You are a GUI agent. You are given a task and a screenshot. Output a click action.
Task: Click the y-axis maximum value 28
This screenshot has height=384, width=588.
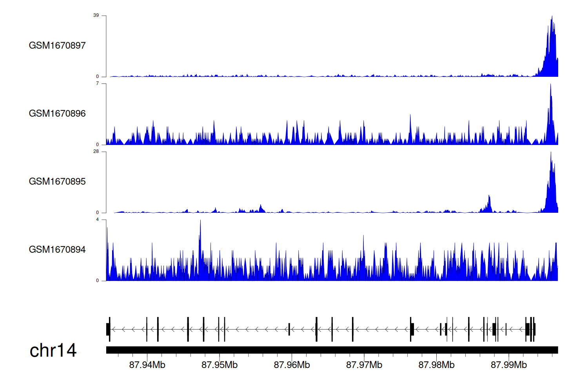point(96,151)
